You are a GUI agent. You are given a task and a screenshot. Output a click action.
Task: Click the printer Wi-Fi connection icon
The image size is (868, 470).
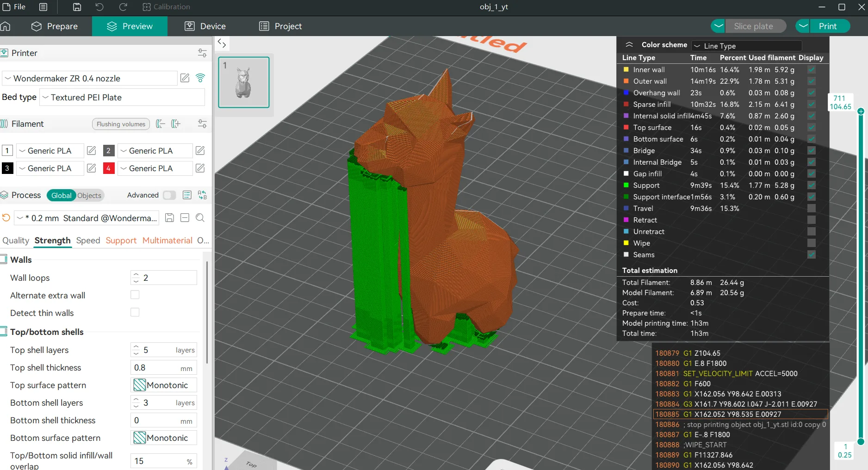(200, 78)
